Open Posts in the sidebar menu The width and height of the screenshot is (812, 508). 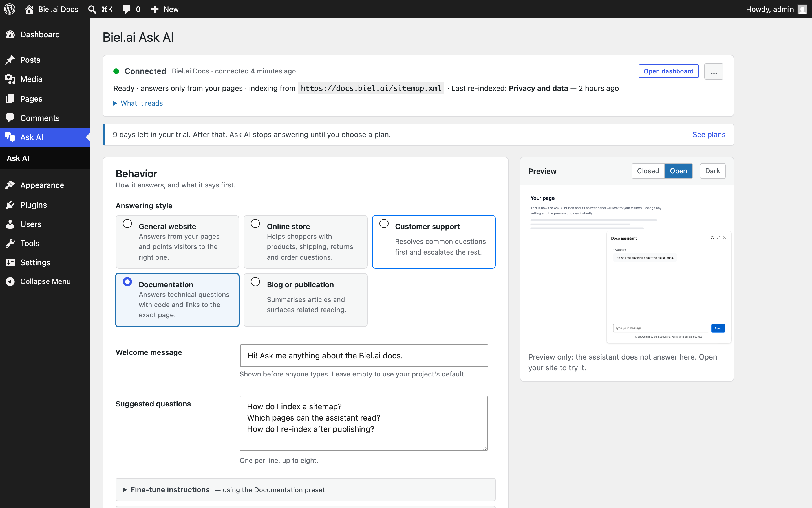(x=45, y=60)
